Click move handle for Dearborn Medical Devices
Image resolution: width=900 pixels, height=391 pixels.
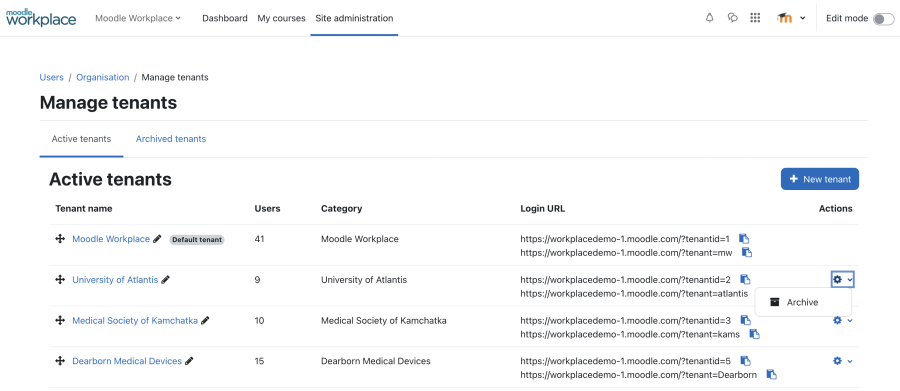pos(60,361)
